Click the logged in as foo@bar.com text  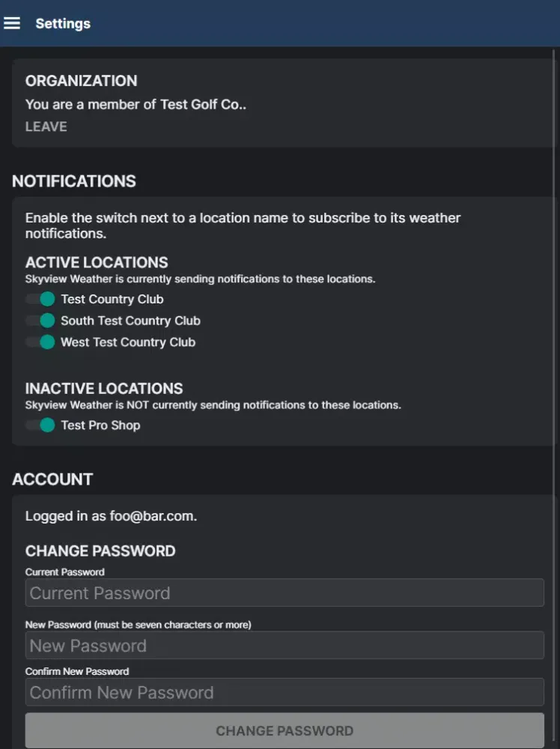[x=111, y=516]
